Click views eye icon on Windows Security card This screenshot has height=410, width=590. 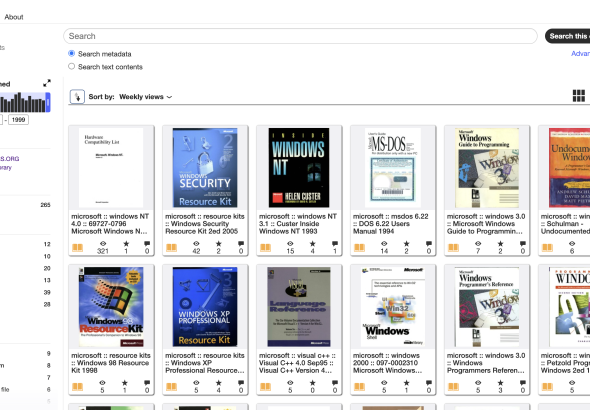pyautogui.click(x=196, y=244)
